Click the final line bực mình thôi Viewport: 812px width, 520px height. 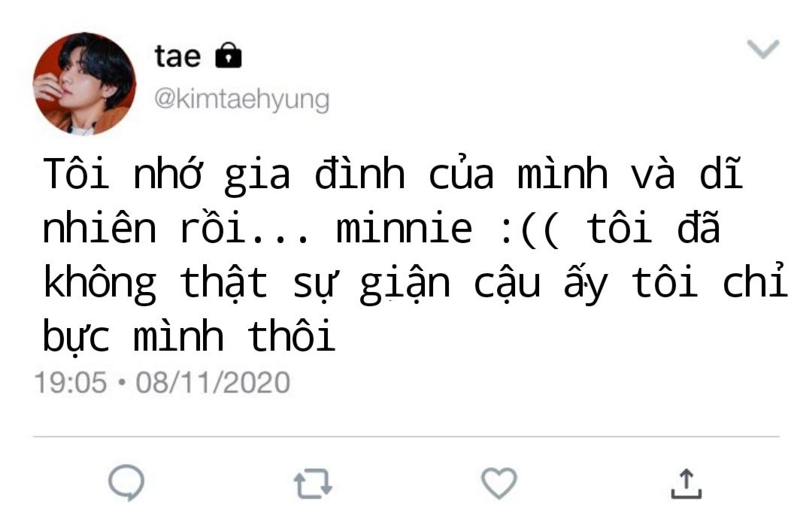[x=189, y=336]
